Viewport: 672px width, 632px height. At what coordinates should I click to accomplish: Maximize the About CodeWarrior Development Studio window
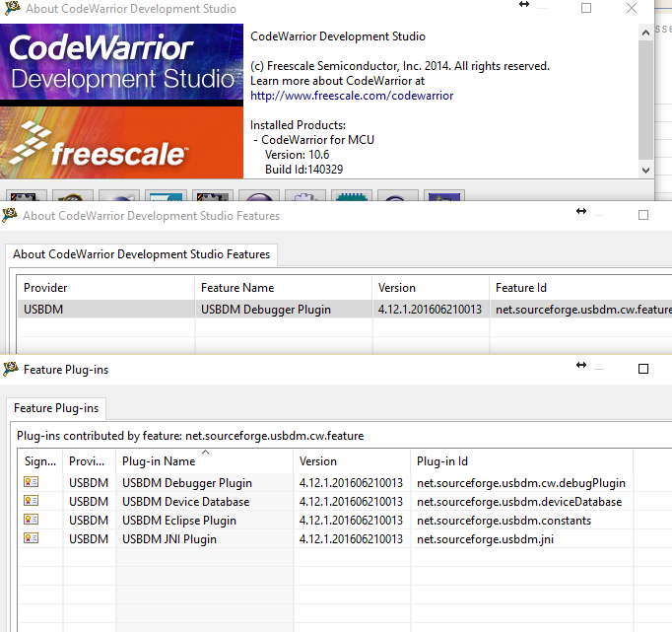(586, 8)
